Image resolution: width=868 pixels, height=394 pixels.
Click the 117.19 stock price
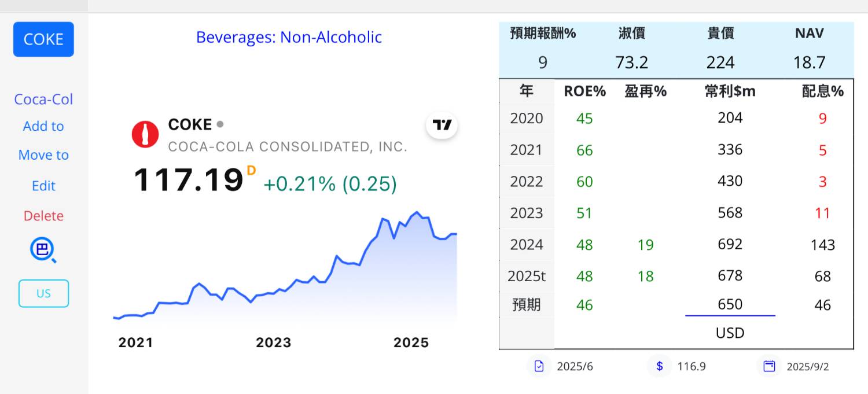[x=189, y=180]
